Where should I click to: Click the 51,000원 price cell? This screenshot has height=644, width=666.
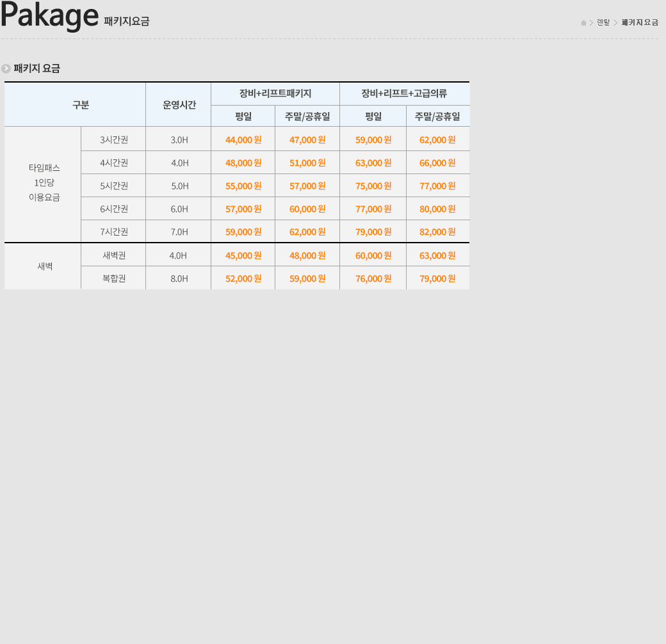click(307, 163)
